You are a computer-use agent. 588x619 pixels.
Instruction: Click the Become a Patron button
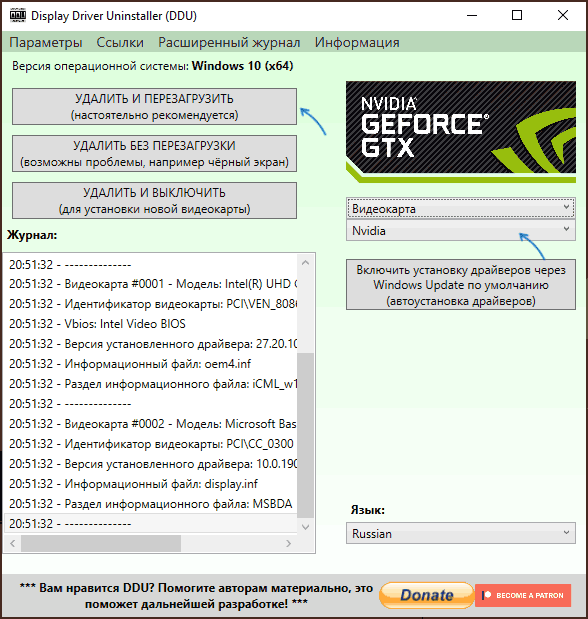(523, 595)
